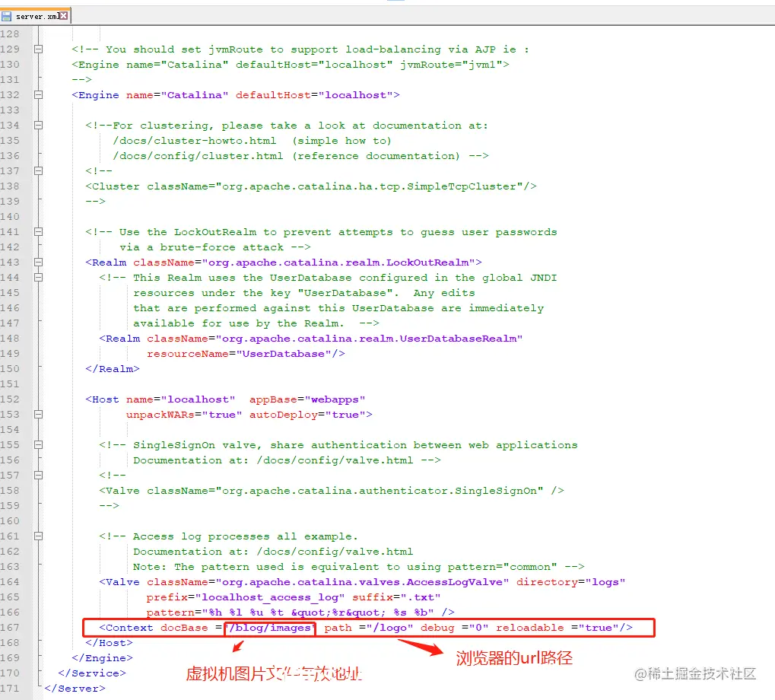
Task: Click "via a brute-force attack" comment
Action: [202, 247]
